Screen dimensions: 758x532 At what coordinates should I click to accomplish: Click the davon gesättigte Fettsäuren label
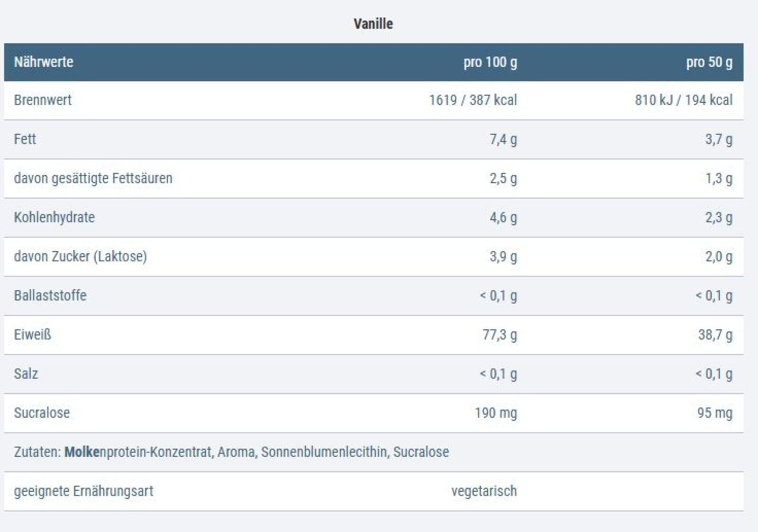93,178
